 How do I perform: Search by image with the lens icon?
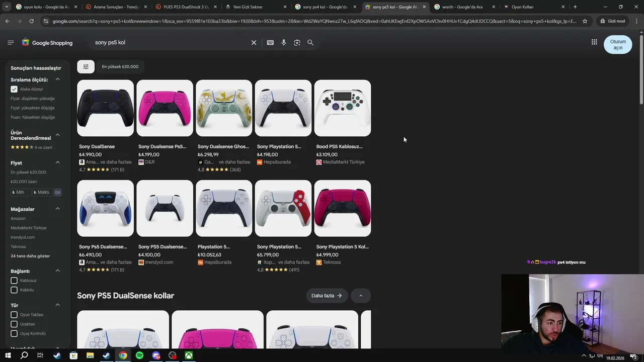coord(297,43)
